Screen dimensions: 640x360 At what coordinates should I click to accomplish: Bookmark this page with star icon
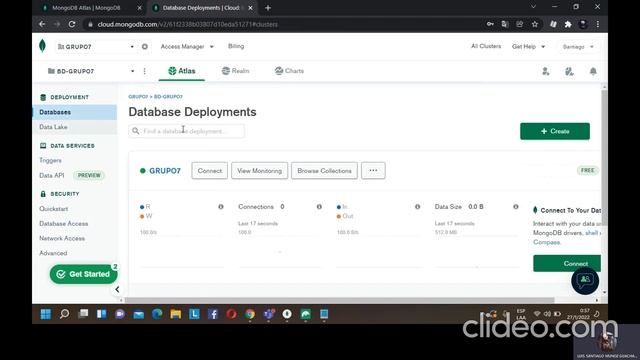(535, 24)
